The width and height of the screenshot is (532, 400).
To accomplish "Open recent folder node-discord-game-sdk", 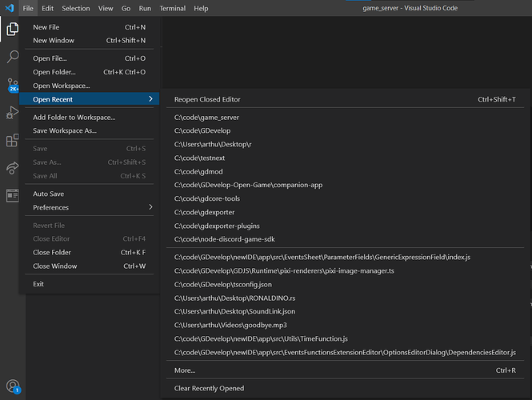I will [345, 239].
